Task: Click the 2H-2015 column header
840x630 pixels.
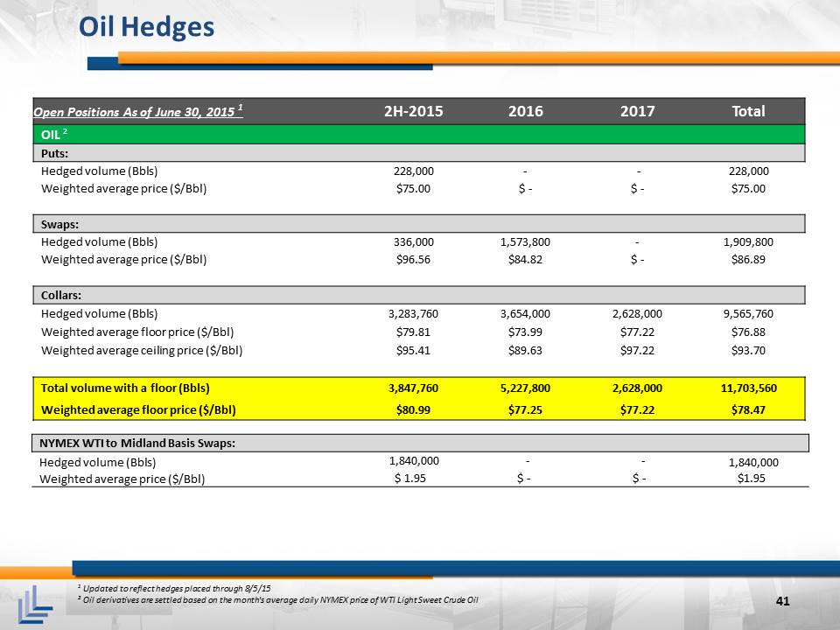Action: (414, 111)
